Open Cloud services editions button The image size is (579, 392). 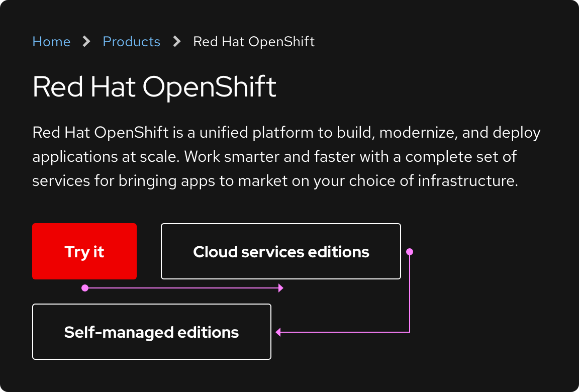(x=280, y=251)
